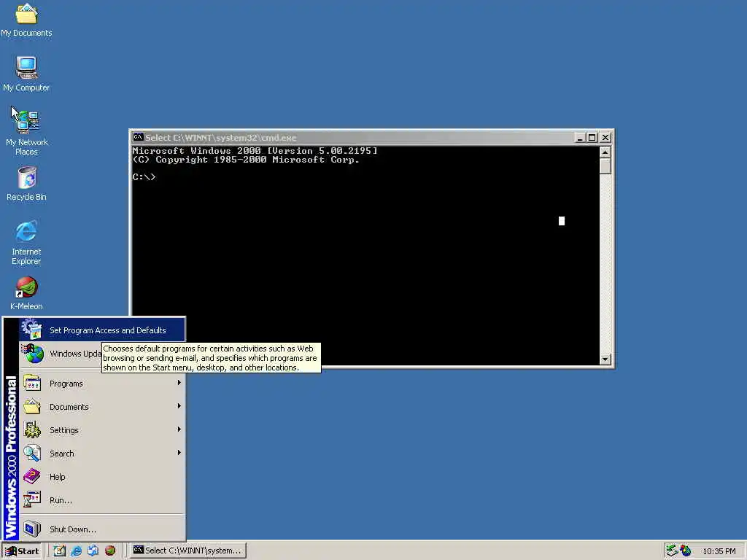The width and height of the screenshot is (747, 560).
Task: Select the K-Meleon desktop shortcut
Action: pyautogui.click(x=26, y=293)
